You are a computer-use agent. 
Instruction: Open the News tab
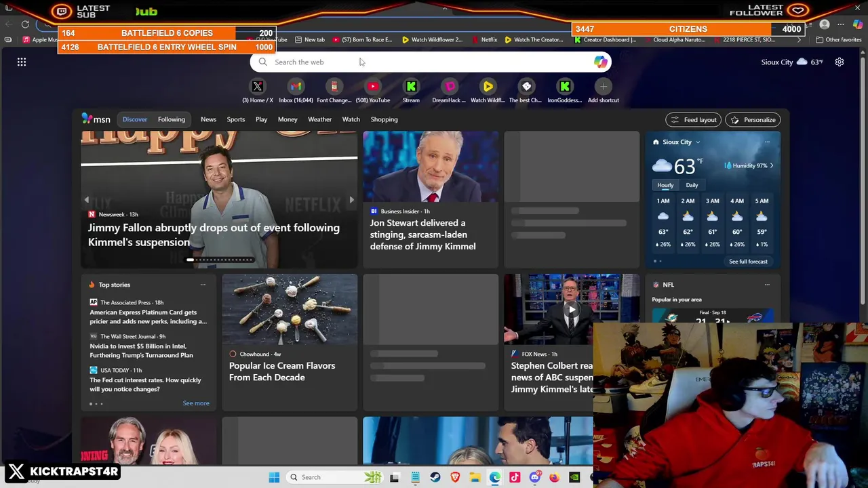(x=208, y=119)
